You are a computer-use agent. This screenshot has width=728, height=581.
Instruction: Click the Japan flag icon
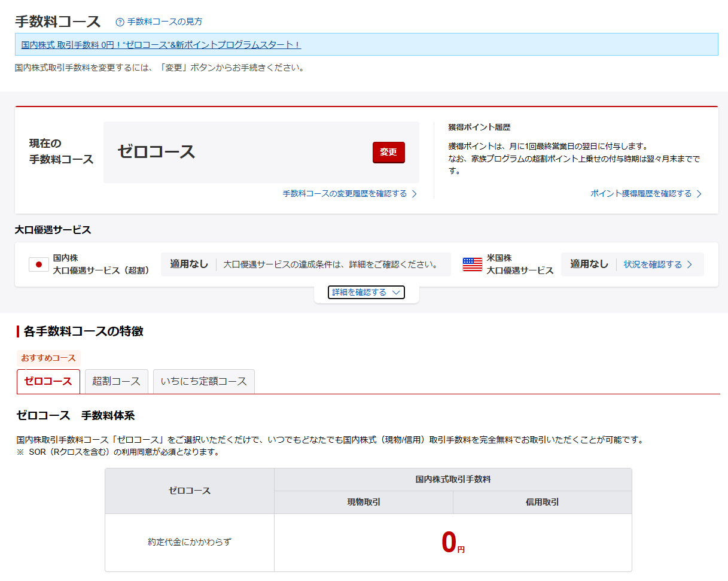pos(39,264)
